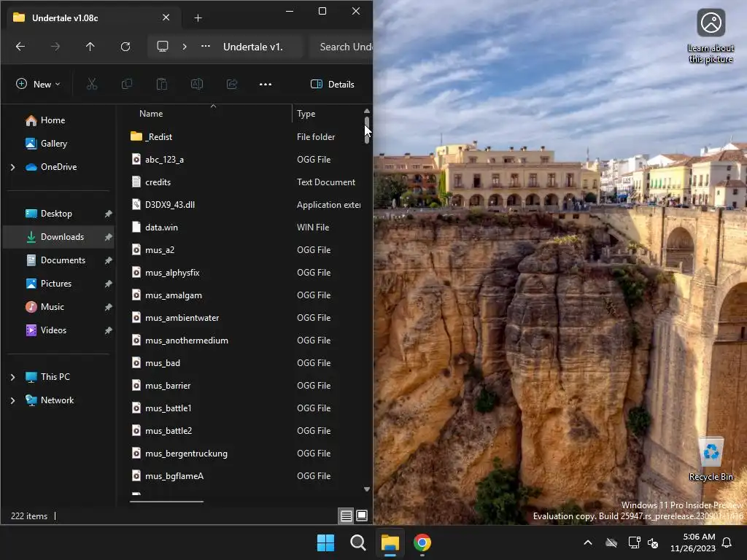Open the Windows Start menu
Screen dimensions: 747x560
[x=326, y=542]
